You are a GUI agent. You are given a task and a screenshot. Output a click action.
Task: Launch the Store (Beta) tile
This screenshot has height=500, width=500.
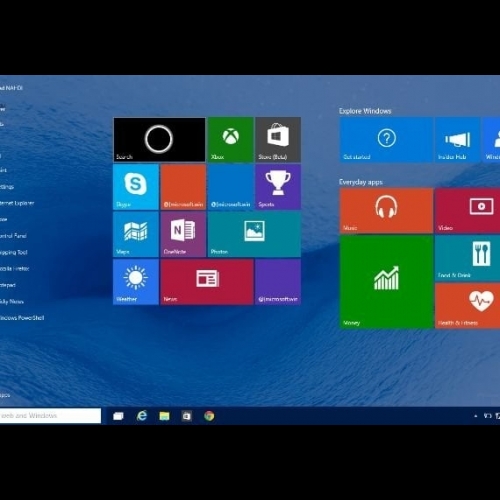[278, 140]
